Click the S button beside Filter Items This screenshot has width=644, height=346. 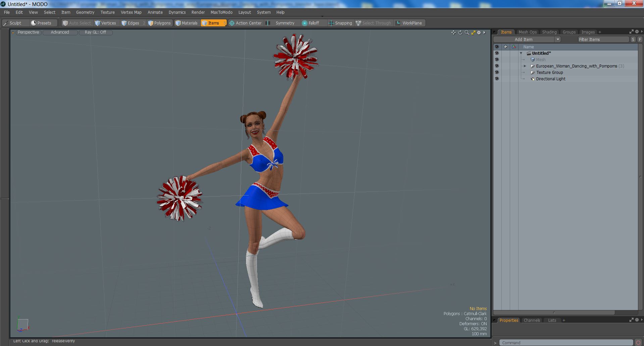pos(633,39)
